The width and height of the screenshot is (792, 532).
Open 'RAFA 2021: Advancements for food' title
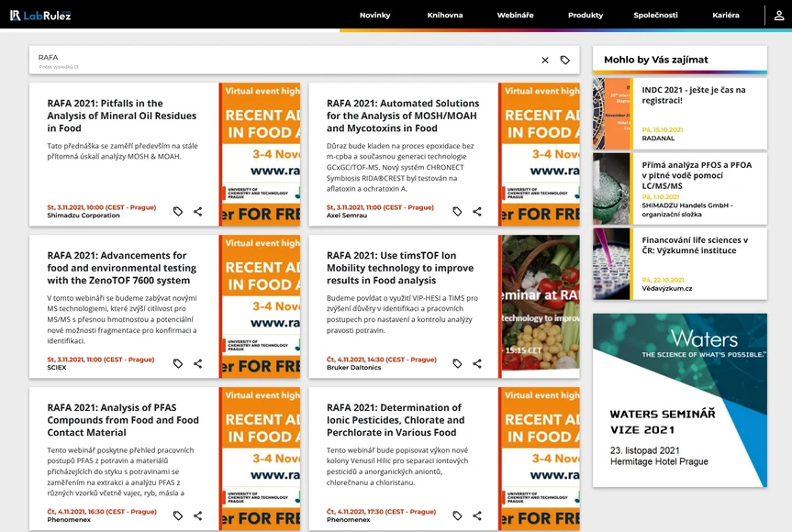[122, 268]
